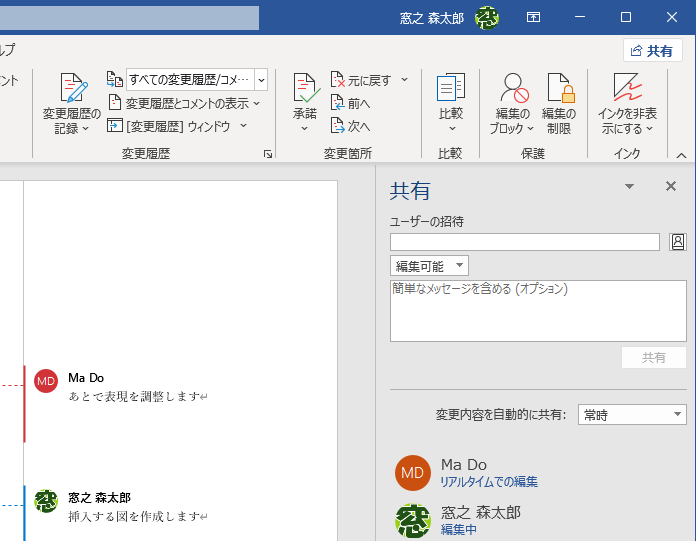696x541 pixels.
Task: Open the 変更内容を自動的に共有 常時 dropdown
Action: tap(632, 415)
